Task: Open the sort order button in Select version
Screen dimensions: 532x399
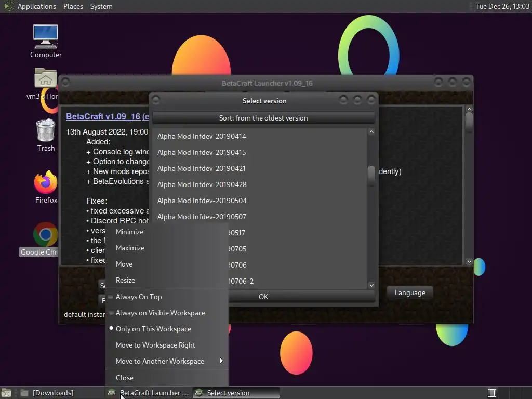Action: click(x=263, y=118)
